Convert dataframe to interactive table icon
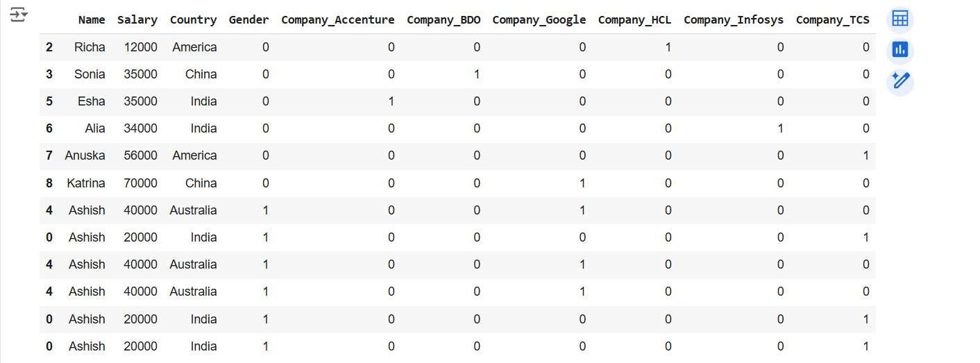The width and height of the screenshot is (980, 363). point(900,19)
